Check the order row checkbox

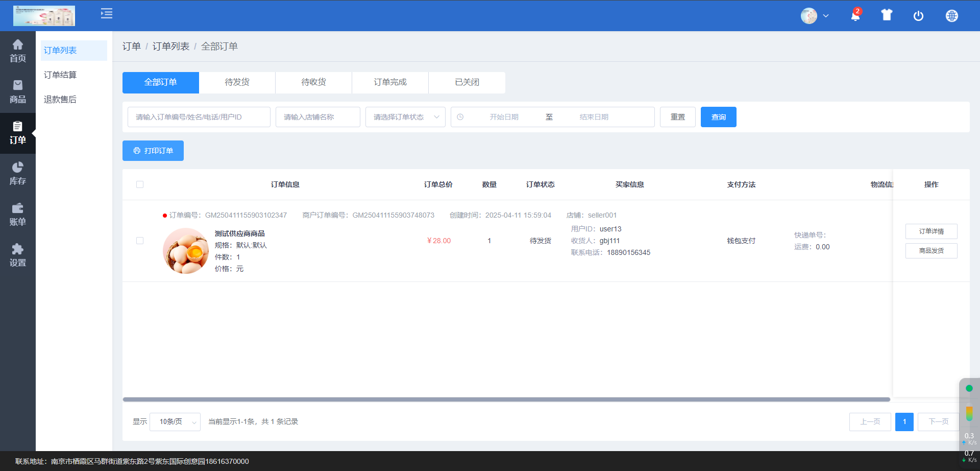point(140,241)
